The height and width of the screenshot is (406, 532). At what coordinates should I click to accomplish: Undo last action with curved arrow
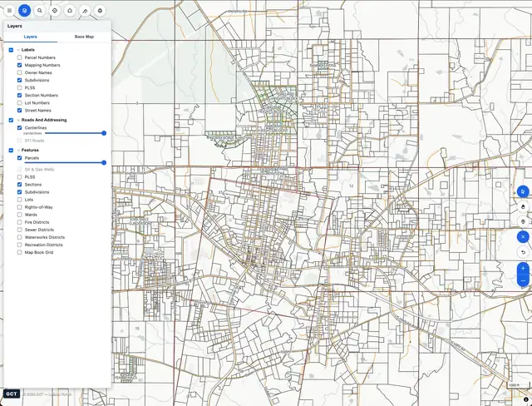[x=523, y=252]
